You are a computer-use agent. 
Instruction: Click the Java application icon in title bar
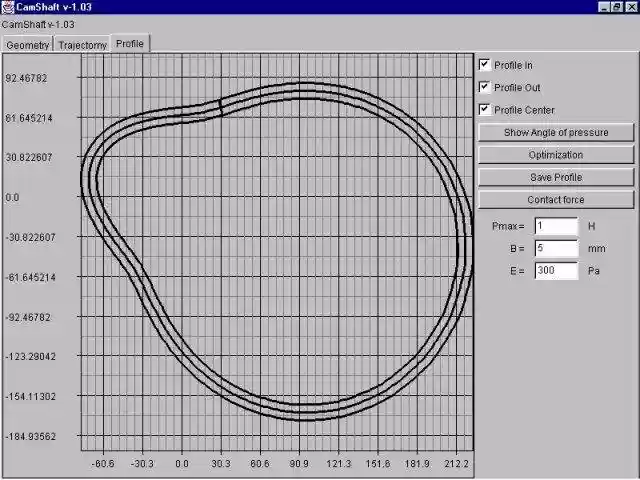(7, 7)
